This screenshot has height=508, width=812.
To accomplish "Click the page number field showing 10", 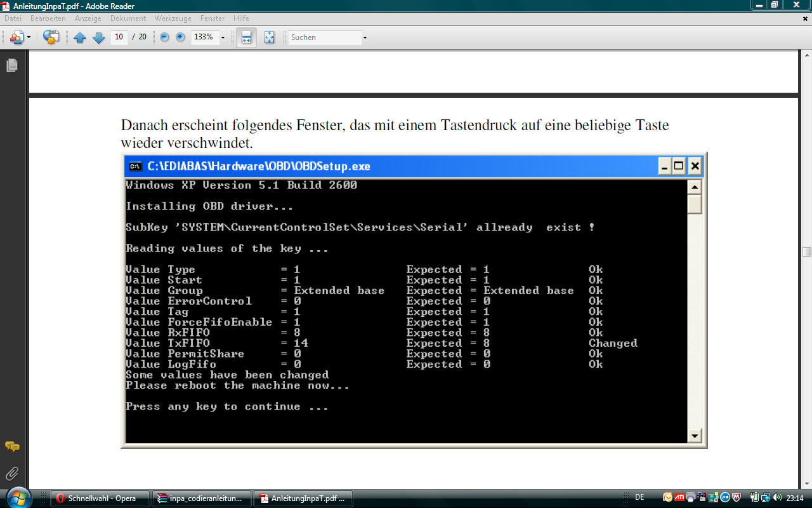I will pos(119,37).
